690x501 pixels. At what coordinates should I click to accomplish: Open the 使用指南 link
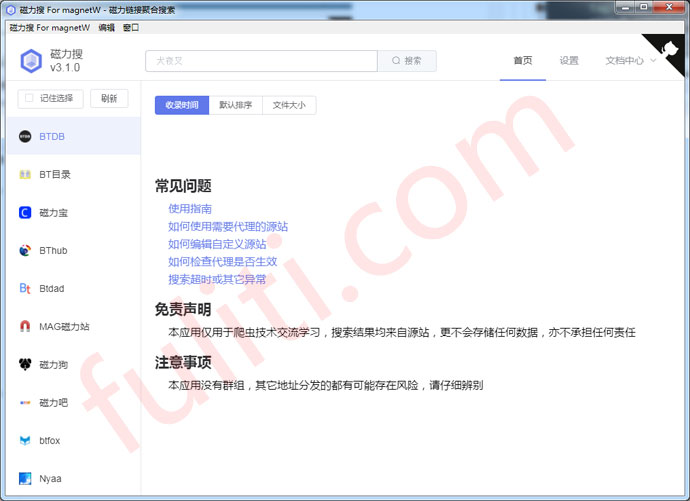pos(190,209)
